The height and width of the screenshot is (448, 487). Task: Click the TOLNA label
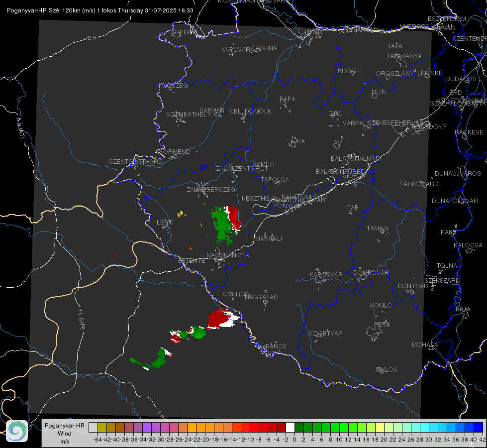[x=447, y=266]
